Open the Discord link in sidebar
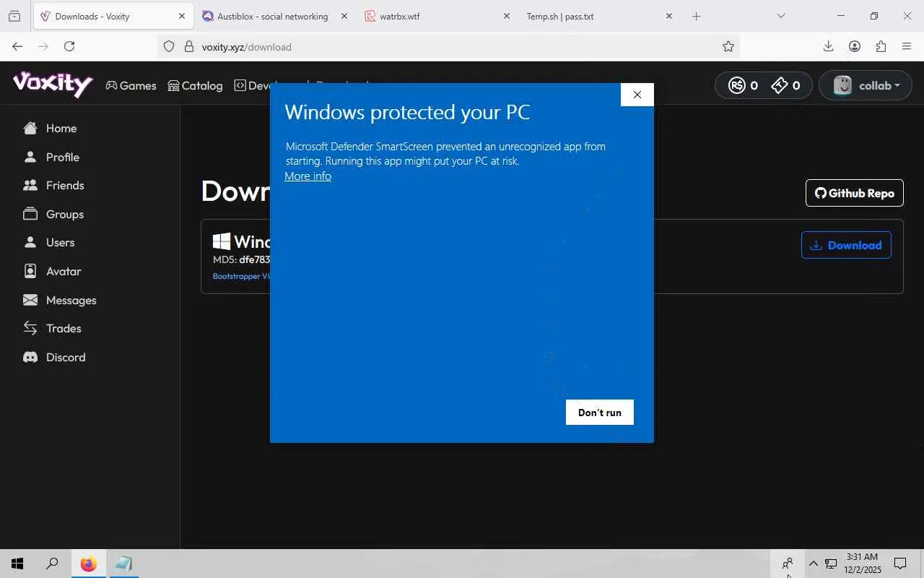This screenshot has width=924, height=578. [x=54, y=357]
